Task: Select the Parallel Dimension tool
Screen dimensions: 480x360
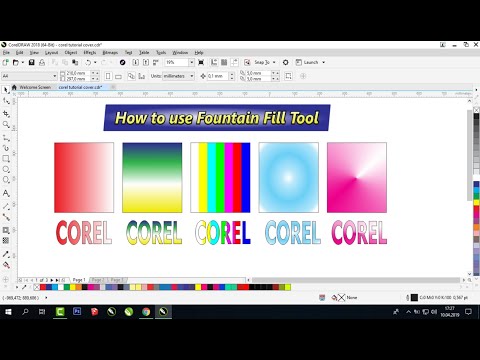Action: click(x=6, y=206)
